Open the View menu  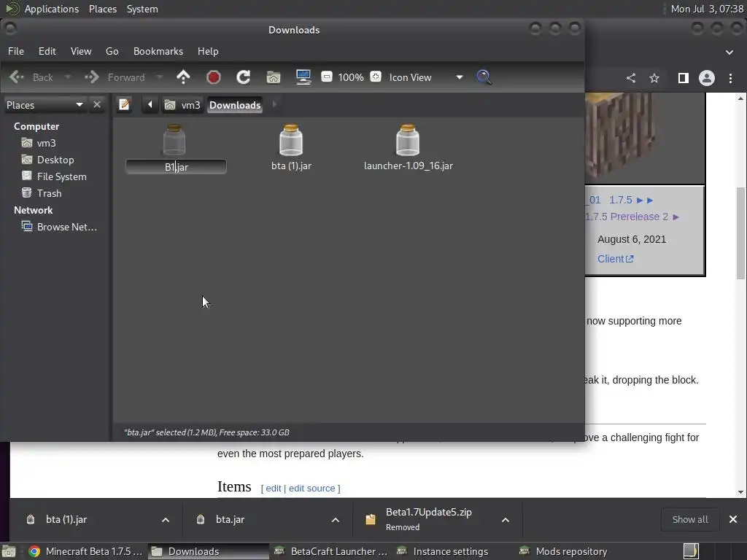tap(81, 51)
